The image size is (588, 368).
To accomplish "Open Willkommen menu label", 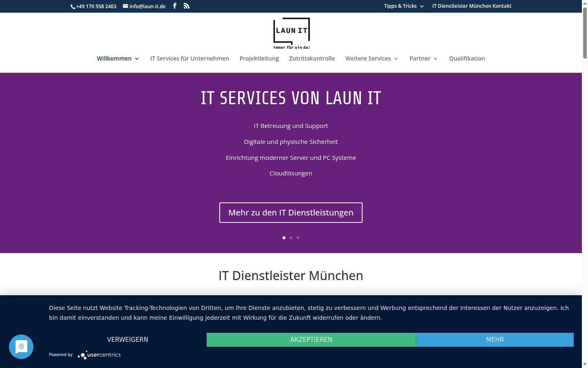I will [114, 58].
